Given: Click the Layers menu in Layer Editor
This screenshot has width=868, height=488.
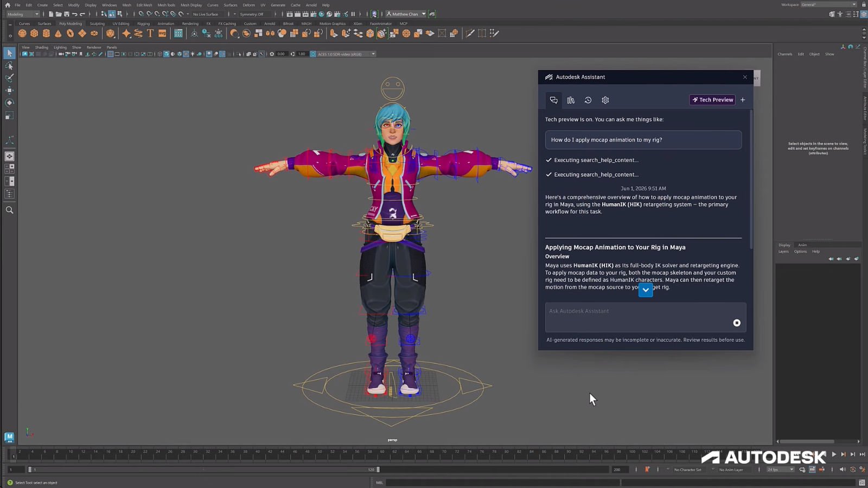Looking at the screenshot, I should pos(783,252).
